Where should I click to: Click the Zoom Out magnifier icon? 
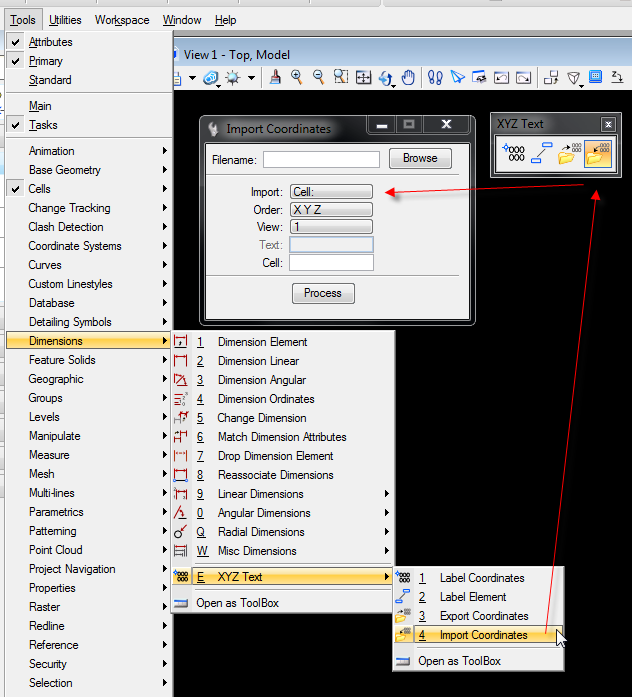pos(318,77)
